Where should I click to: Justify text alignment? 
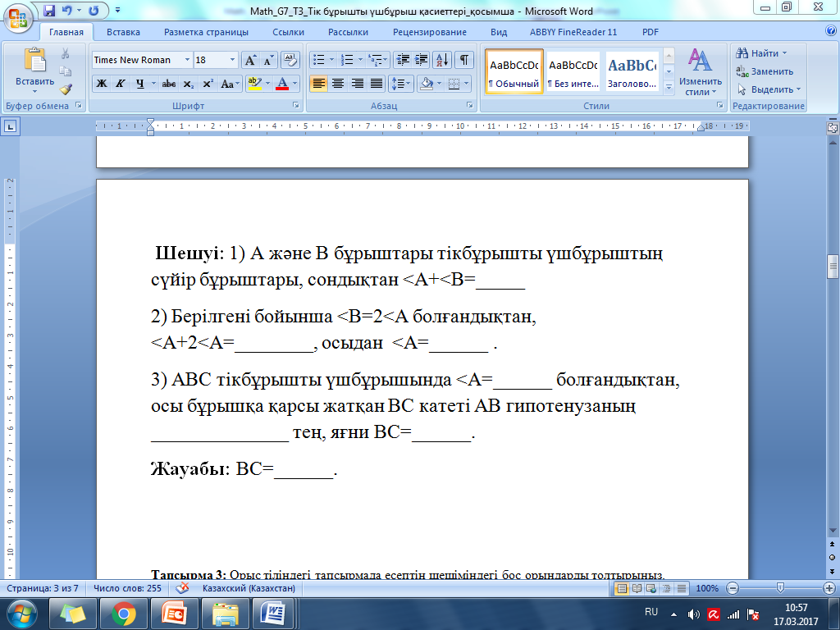377,84
